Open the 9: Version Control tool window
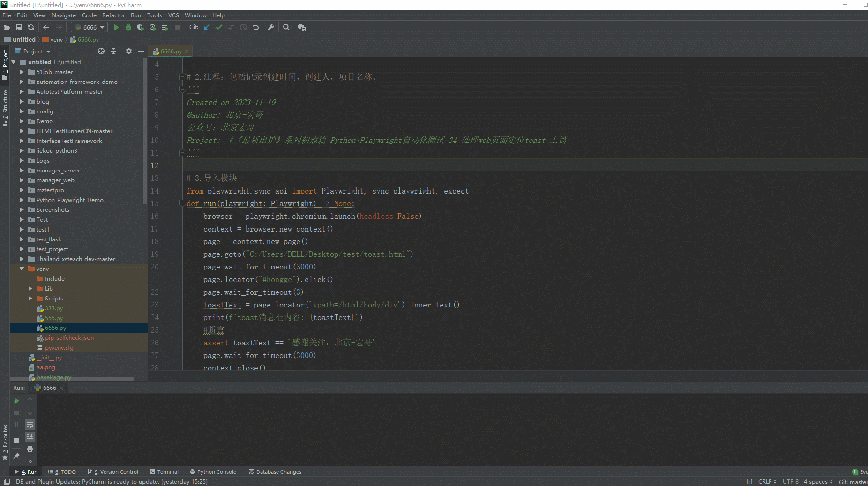 tap(113, 472)
